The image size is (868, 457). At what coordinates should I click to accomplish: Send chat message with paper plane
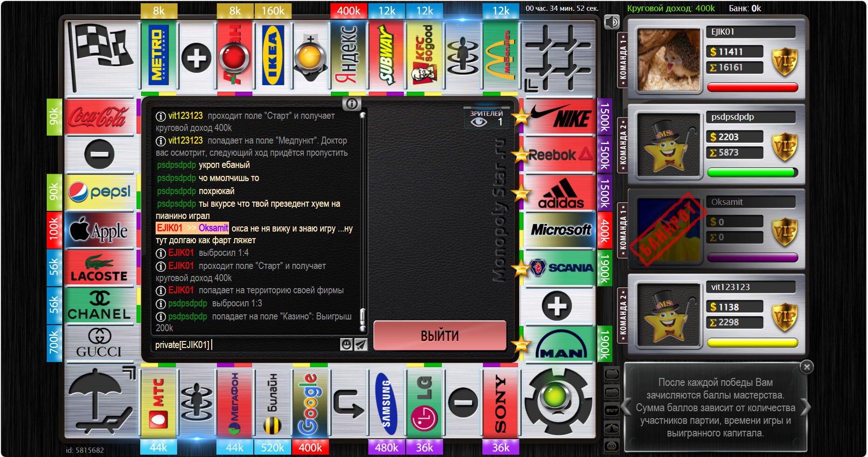point(360,345)
